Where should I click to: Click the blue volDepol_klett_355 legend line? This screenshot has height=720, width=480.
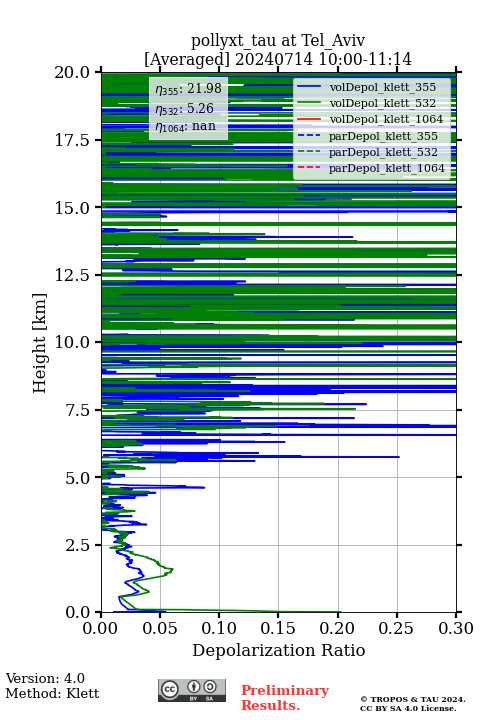309,87
